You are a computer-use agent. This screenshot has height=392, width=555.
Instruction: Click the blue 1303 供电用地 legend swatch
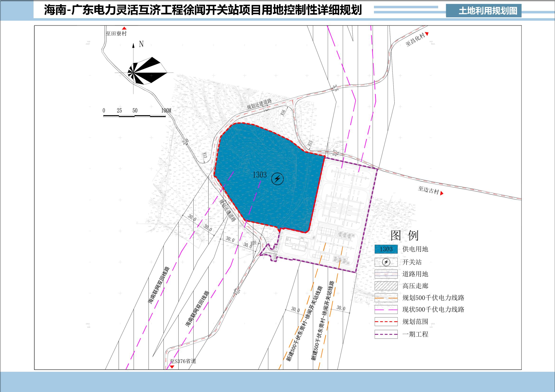[386, 249]
